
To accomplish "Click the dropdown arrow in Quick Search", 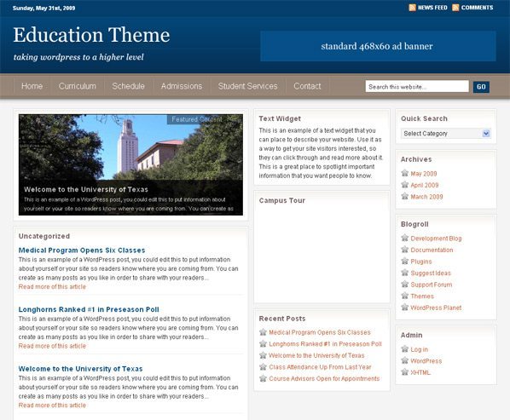I will 486,134.
